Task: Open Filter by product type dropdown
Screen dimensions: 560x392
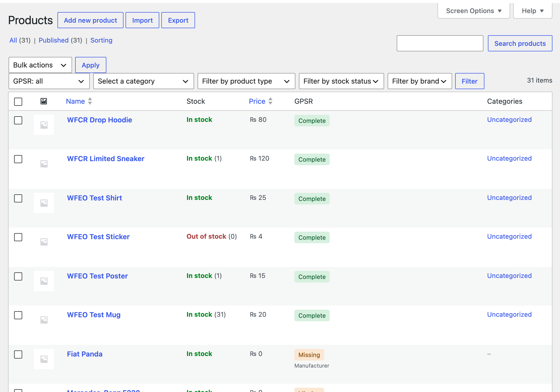Action: [x=246, y=81]
